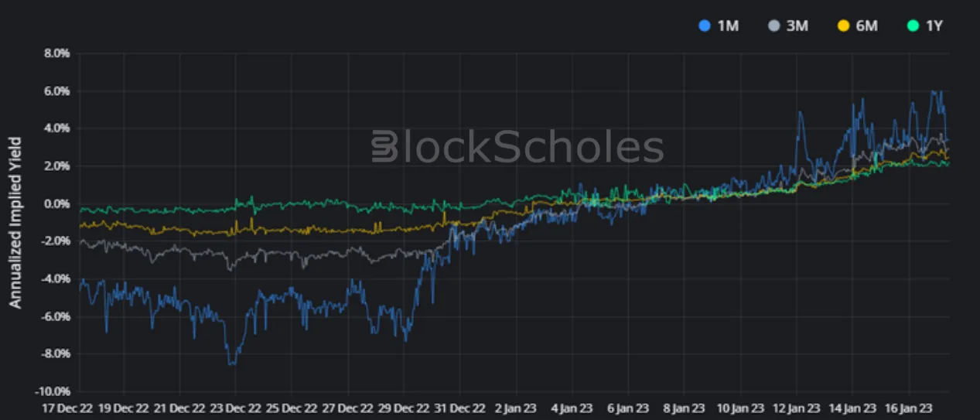The image size is (980, 420).
Task: Click the 6.0% y-axis label
Action: coord(56,91)
